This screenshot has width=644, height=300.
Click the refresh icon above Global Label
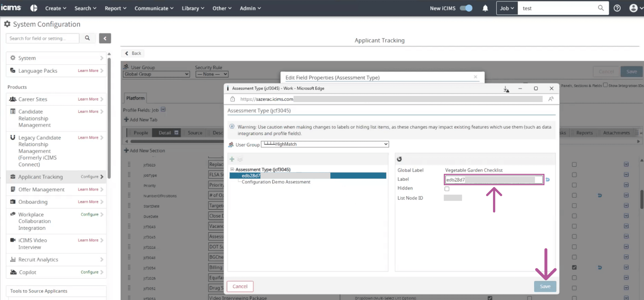pos(399,159)
